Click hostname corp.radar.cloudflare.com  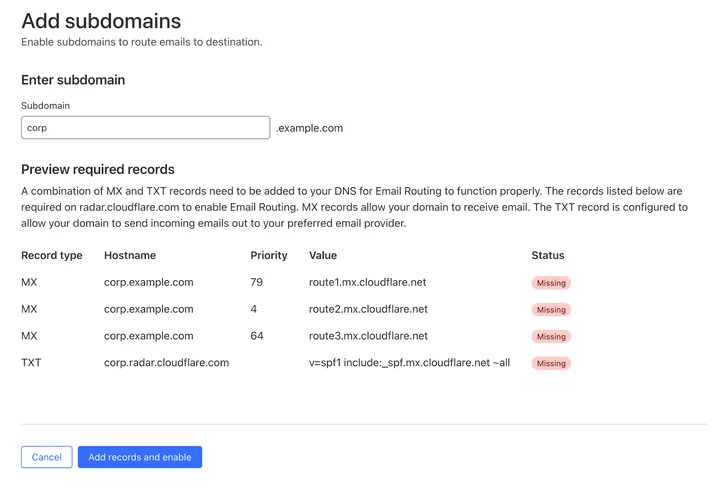[166, 363]
